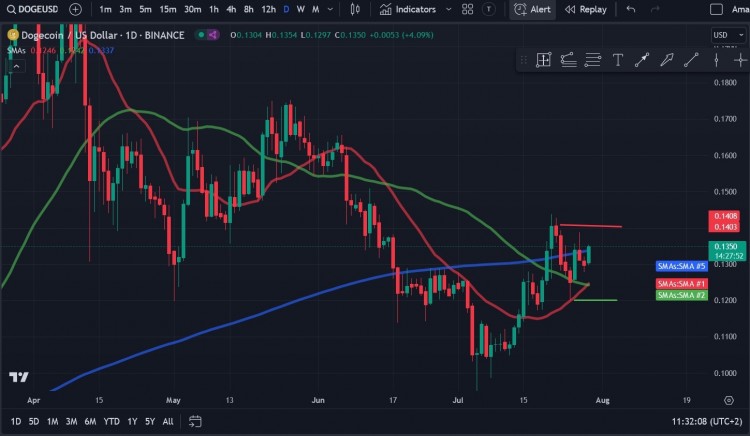
Task: Create a new Alert
Action: 532,9
